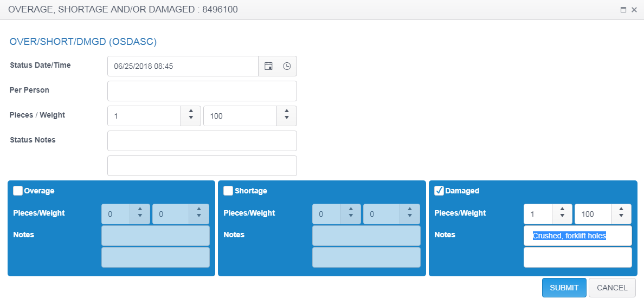Click the 'Status Date/Time' label
Viewport: 644px width, 305px height.
coord(40,65)
